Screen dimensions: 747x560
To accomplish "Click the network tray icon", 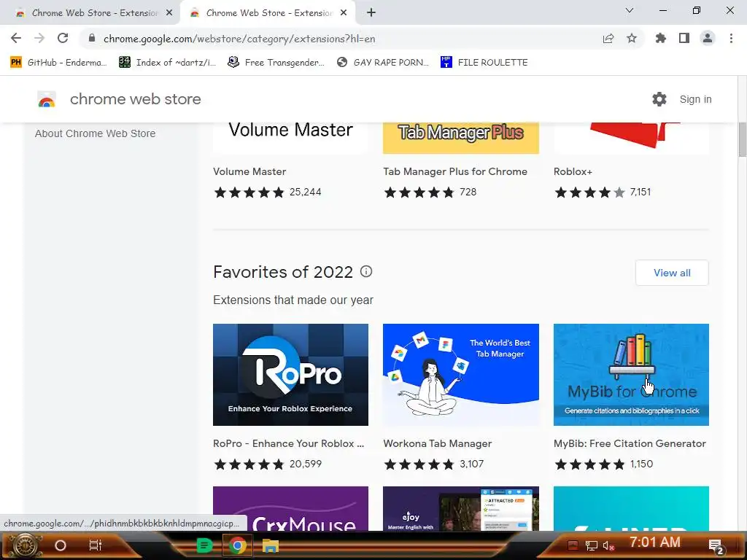I will coord(591,545).
